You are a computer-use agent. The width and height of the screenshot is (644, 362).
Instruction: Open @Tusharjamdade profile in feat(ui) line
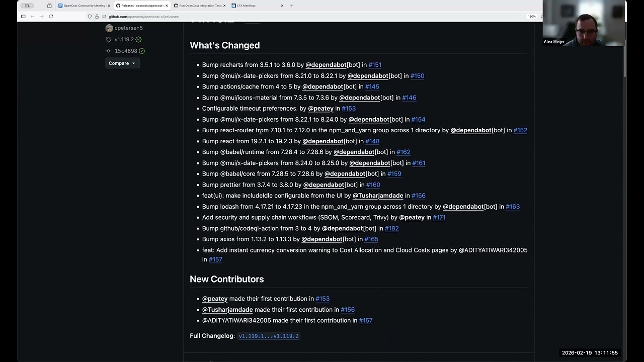tap(378, 196)
